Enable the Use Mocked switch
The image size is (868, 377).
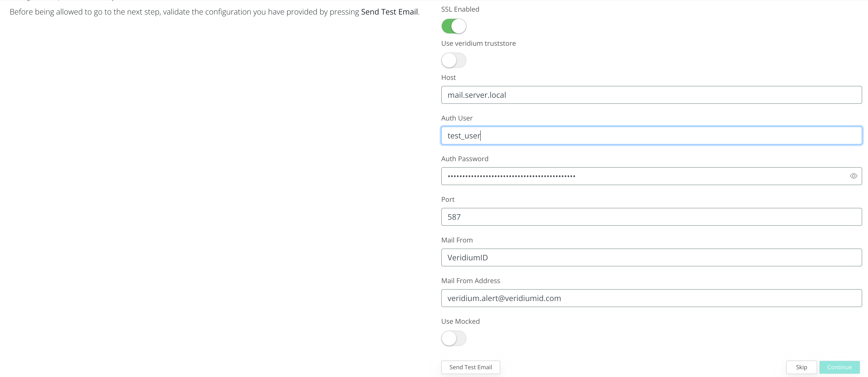click(454, 338)
